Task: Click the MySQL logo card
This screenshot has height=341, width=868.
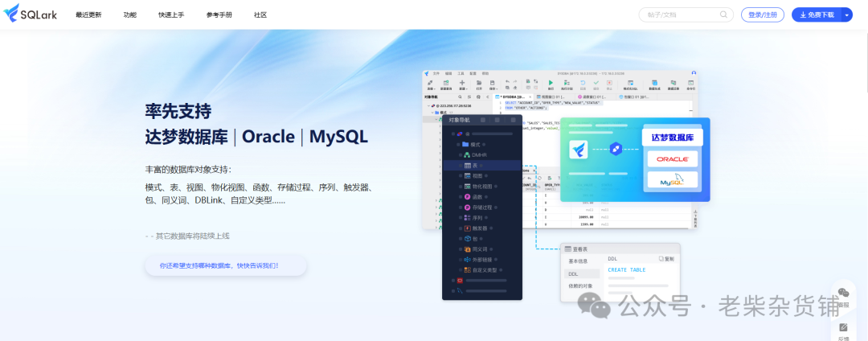Action: (673, 179)
